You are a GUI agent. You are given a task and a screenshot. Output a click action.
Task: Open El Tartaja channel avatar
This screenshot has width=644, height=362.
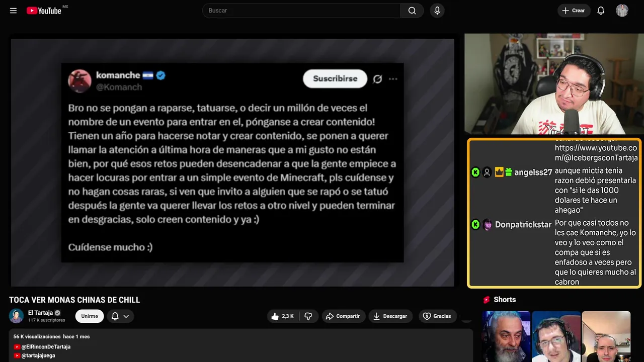(x=16, y=316)
